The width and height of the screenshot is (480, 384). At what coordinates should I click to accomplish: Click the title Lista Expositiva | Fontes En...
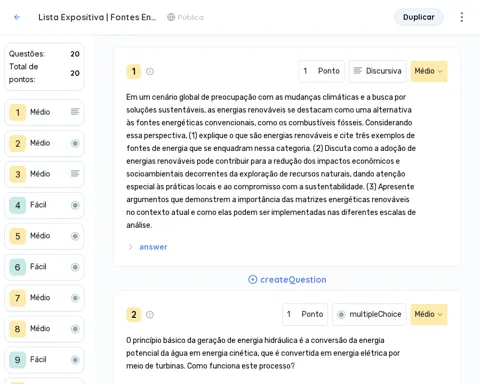tap(97, 17)
